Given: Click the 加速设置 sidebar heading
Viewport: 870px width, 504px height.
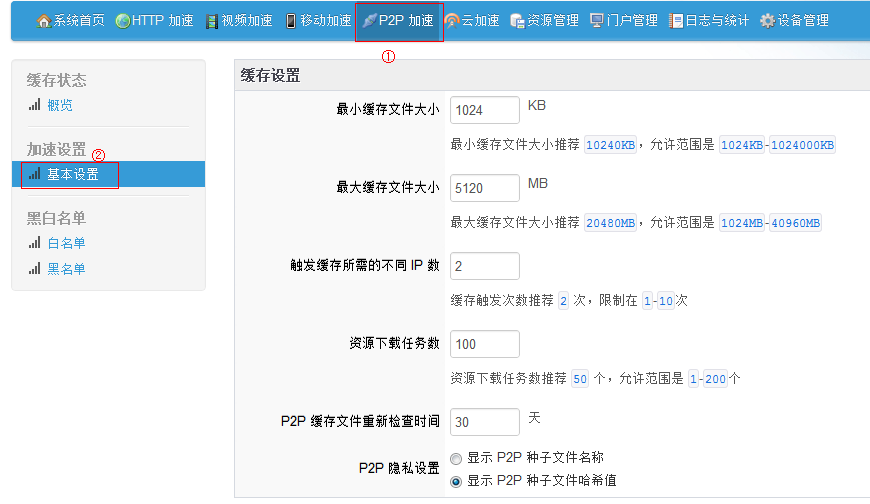Looking at the screenshot, I should [57, 149].
